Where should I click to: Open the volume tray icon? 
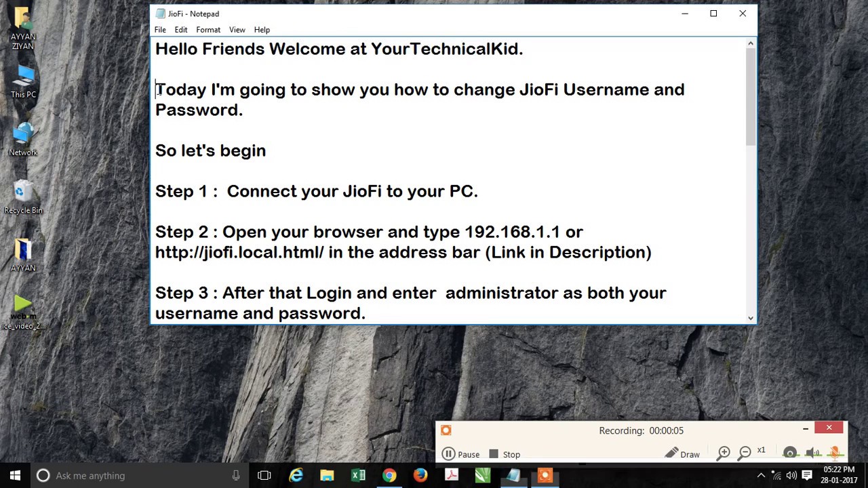pyautogui.click(x=791, y=476)
